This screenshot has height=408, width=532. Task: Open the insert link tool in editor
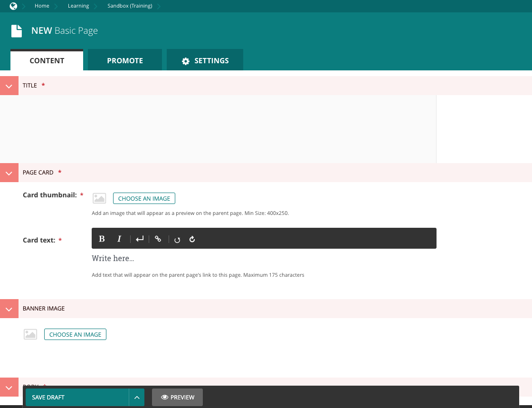[158, 239]
